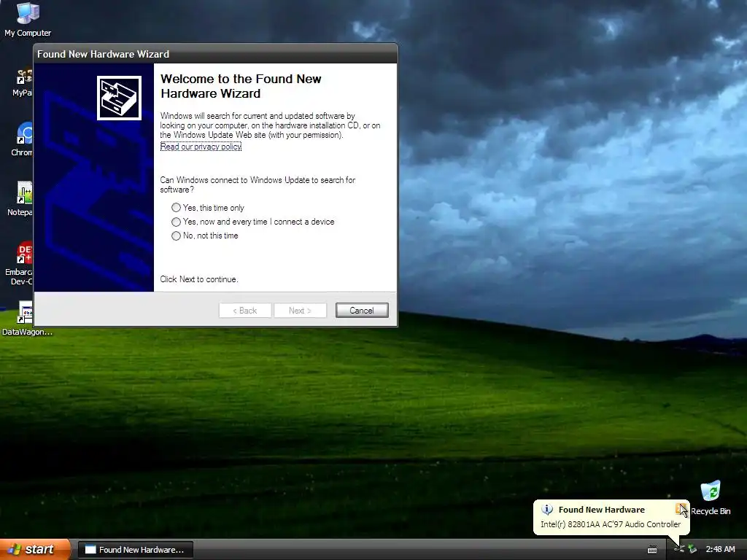Open the Windows Start menu
The width and height of the screenshot is (747, 560).
(35, 550)
